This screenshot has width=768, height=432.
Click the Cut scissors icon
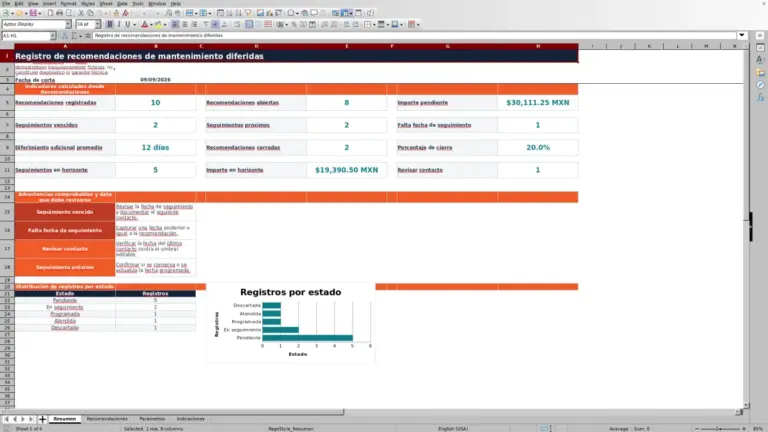click(x=81, y=13)
